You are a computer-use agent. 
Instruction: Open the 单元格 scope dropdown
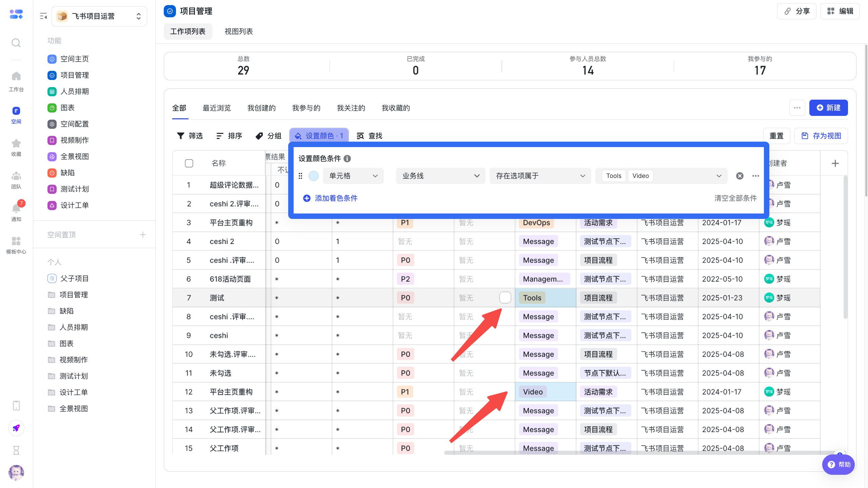click(x=353, y=176)
